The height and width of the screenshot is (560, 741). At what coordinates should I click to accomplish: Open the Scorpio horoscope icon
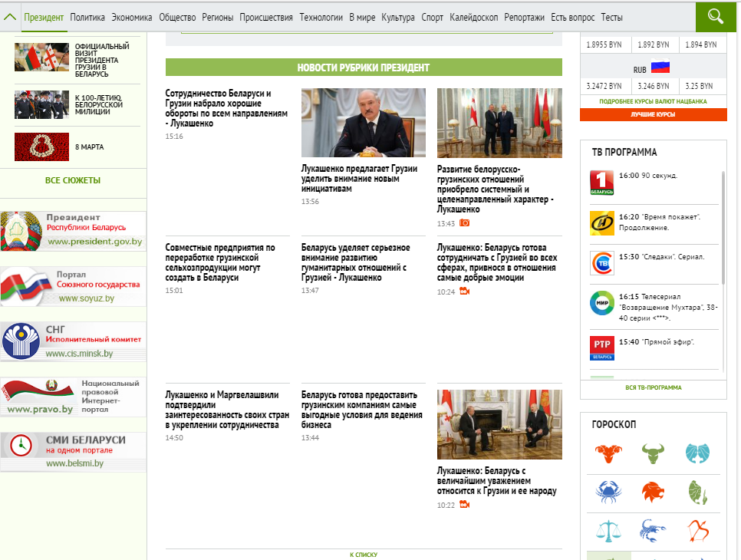click(653, 530)
